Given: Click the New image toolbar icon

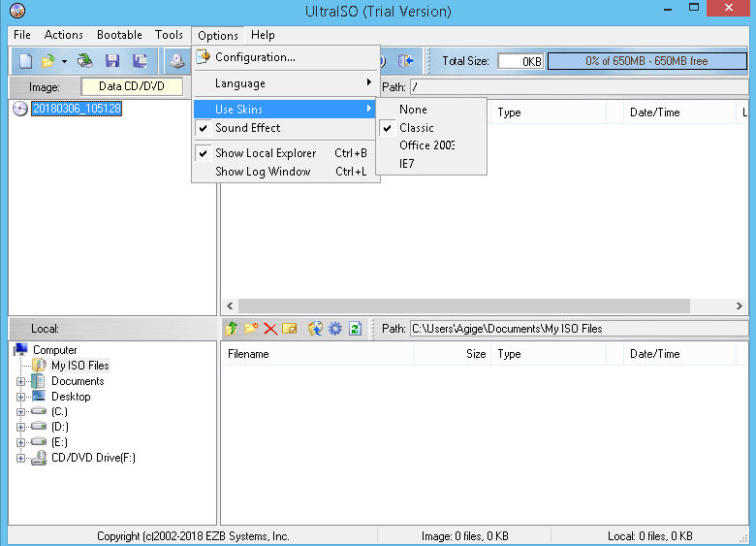Looking at the screenshot, I should [x=25, y=61].
